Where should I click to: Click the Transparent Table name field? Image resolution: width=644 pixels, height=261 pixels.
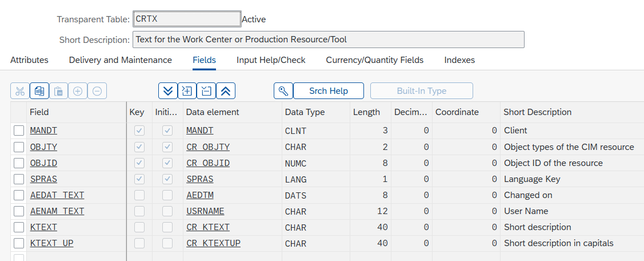pos(186,19)
